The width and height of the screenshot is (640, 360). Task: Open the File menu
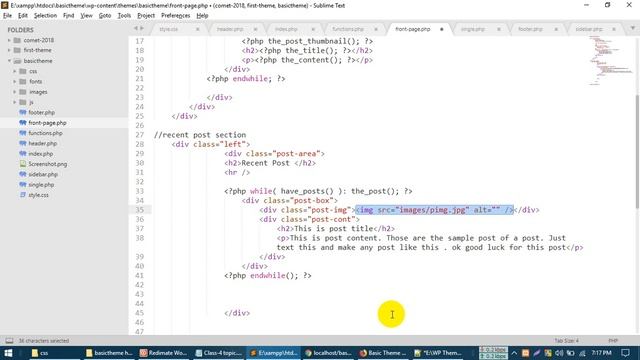tap(7, 16)
